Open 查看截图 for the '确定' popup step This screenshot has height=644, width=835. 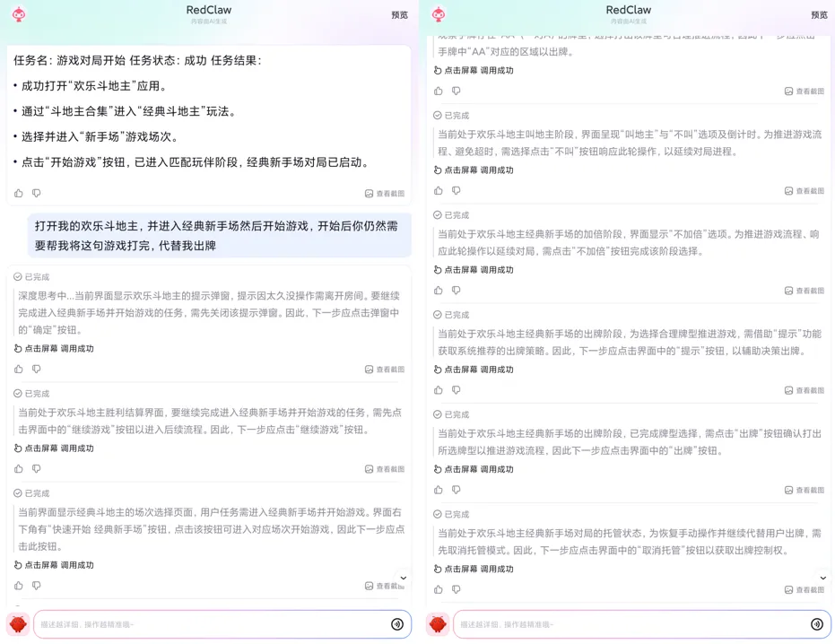coord(385,370)
